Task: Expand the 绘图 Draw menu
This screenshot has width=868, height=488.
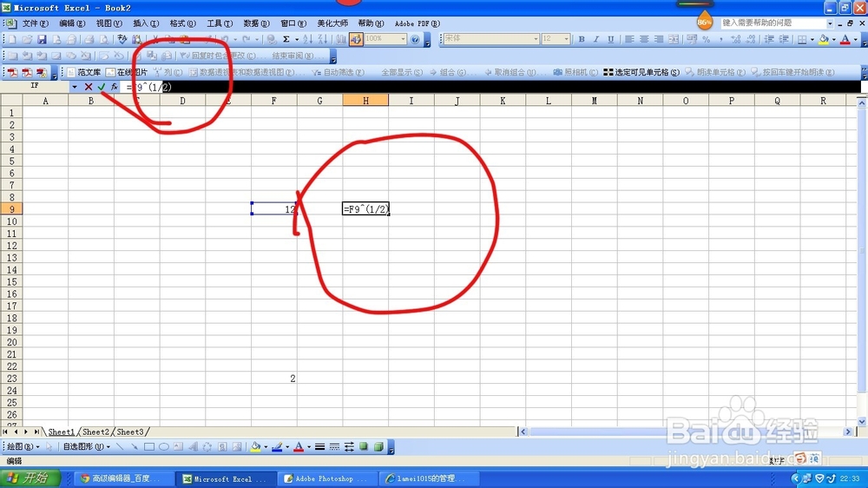Action: [23, 446]
